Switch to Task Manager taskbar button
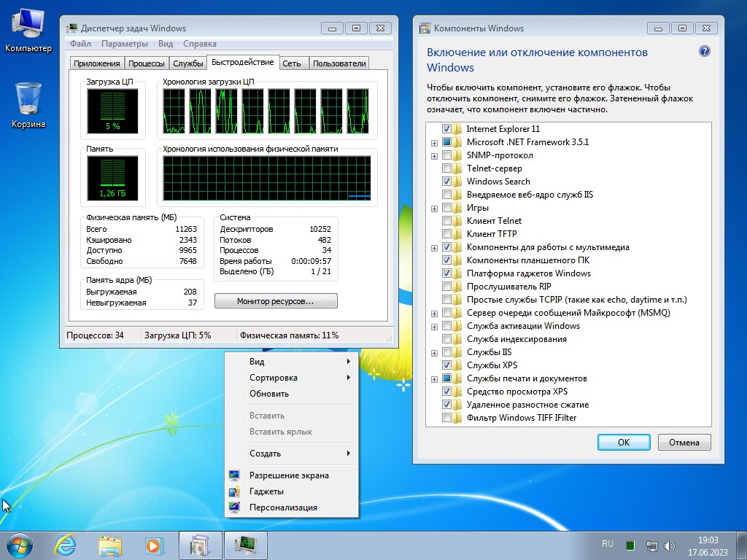The image size is (747, 560). [246, 545]
